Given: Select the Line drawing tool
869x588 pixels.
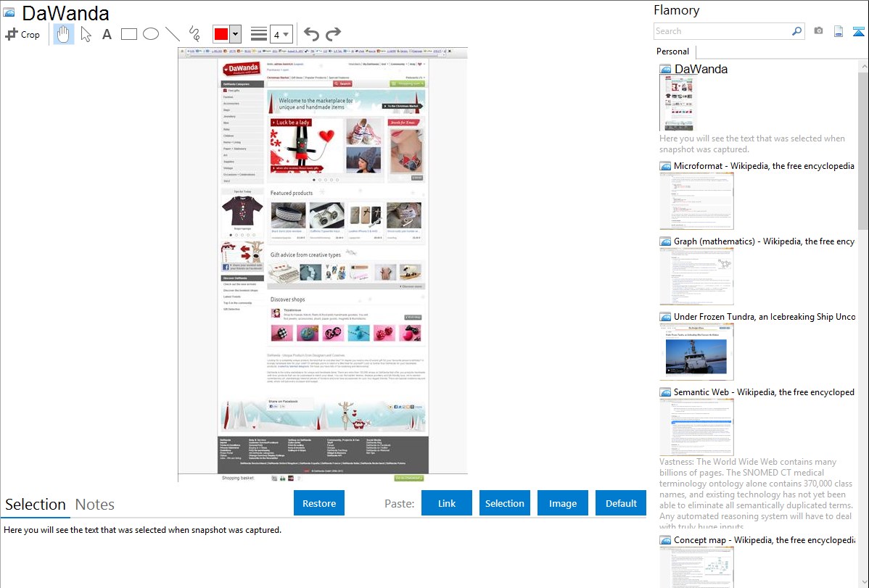Looking at the screenshot, I should tap(173, 34).
